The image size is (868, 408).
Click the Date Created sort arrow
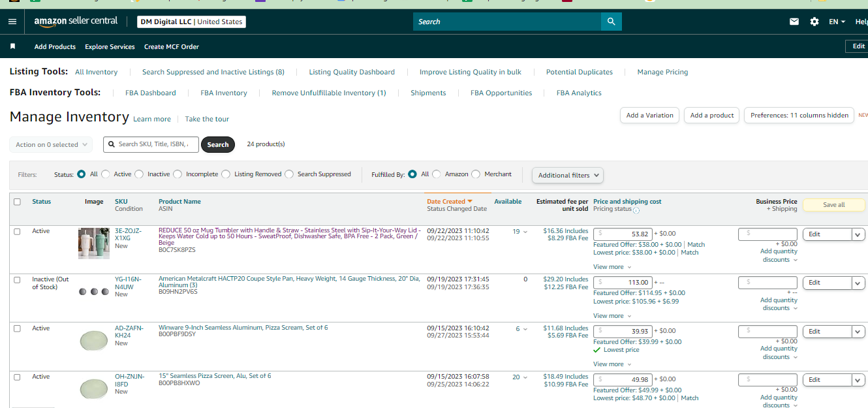point(470,202)
